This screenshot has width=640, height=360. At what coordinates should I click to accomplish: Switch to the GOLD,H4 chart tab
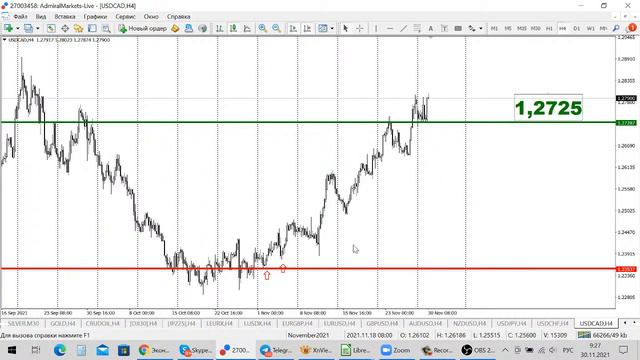63,323
